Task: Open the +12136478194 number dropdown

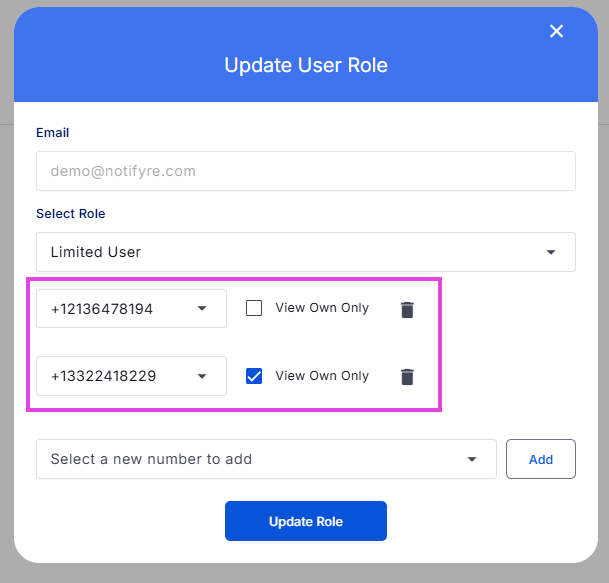Action: pos(131,308)
